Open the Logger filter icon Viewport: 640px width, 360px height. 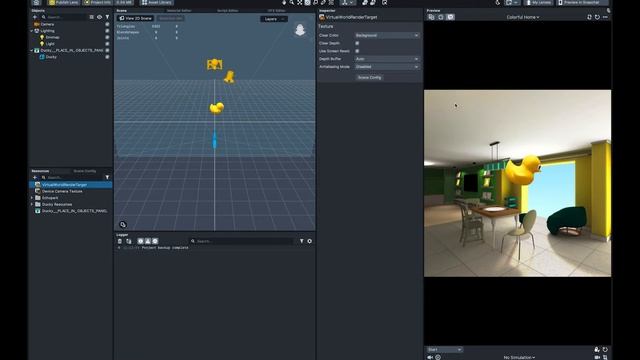coord(302,241)
